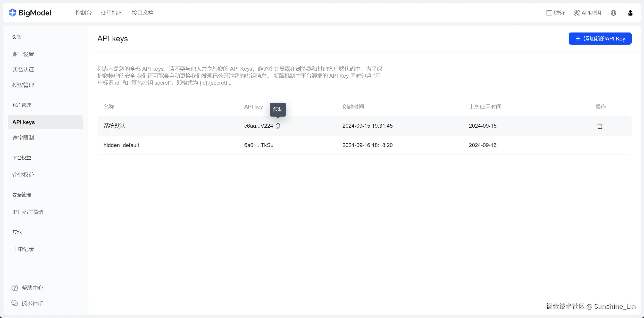The height and width of the screenshot is (318, 644).
Task: Click the globe language icon
Action: point(613,13)
